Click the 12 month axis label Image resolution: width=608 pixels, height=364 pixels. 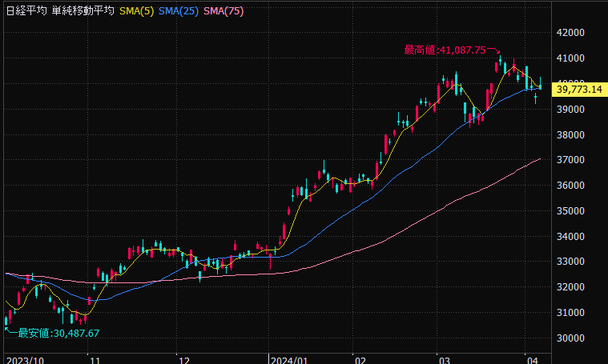coord(184,360)
